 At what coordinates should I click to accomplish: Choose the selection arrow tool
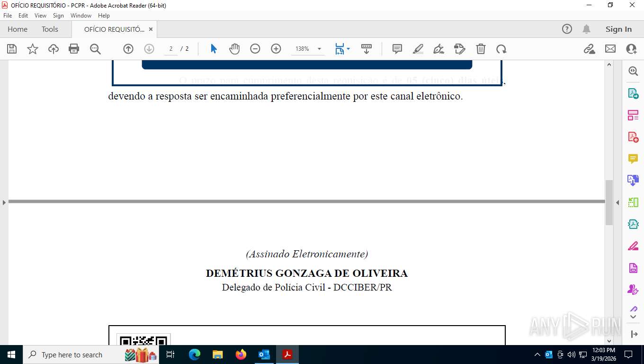click(214, 49)
